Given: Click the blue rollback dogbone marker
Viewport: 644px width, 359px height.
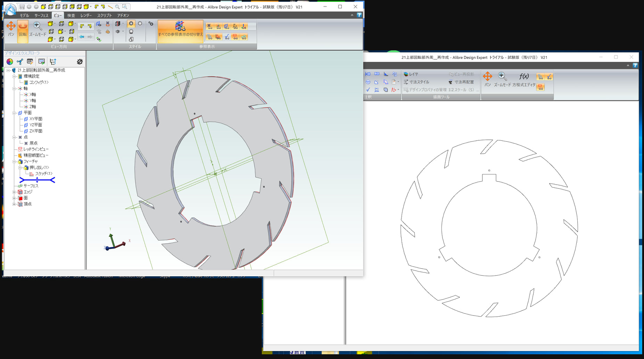Looking at the screenshot, I should point(37,180).
